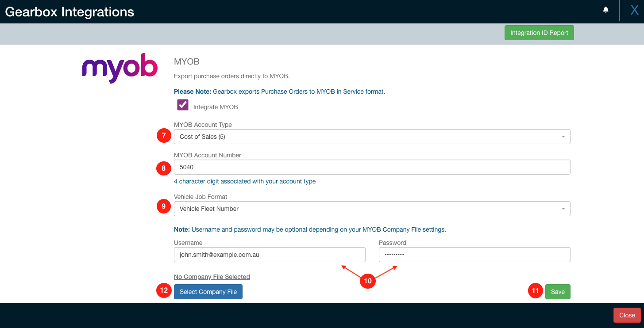Screen dimensions: 644x328
Task: Click inside the Password field
Action: pyautogui.click(x=474, y=255)
